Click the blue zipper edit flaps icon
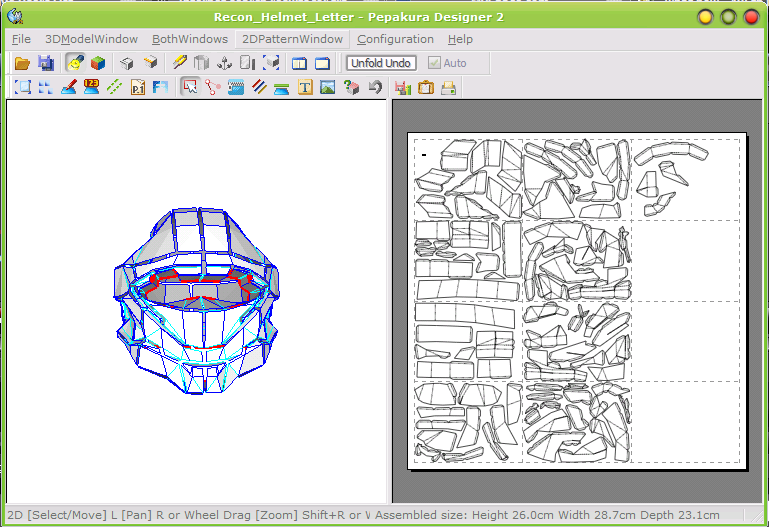The width and height of the screenshot is (769, 527). tap(236, 87)
